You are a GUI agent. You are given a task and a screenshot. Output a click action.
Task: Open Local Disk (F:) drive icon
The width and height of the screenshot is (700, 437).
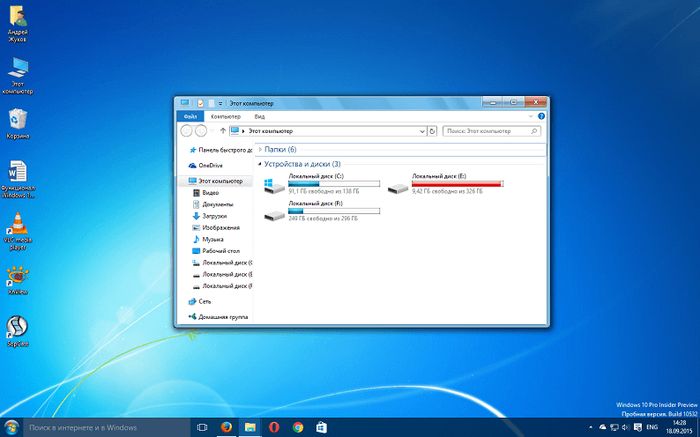coord(273,213)
